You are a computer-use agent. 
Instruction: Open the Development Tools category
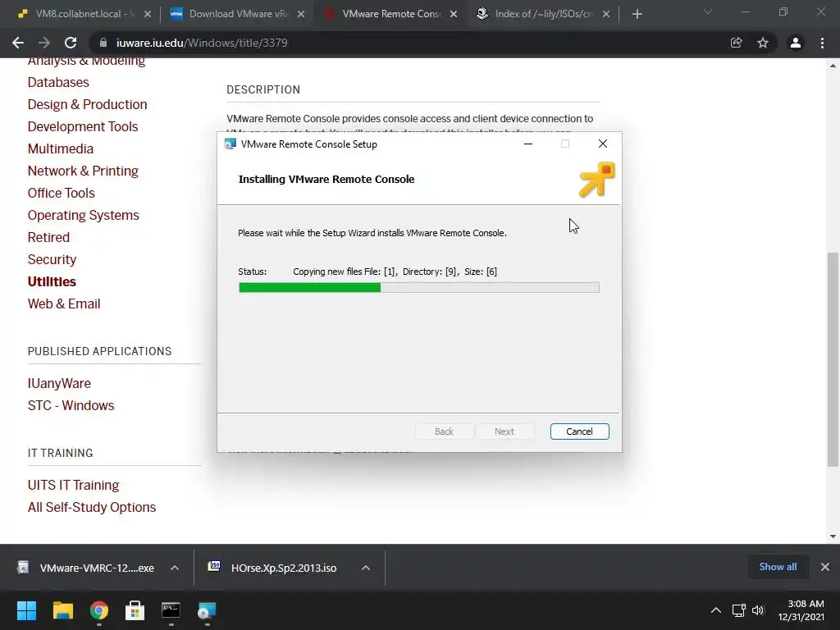83,126
